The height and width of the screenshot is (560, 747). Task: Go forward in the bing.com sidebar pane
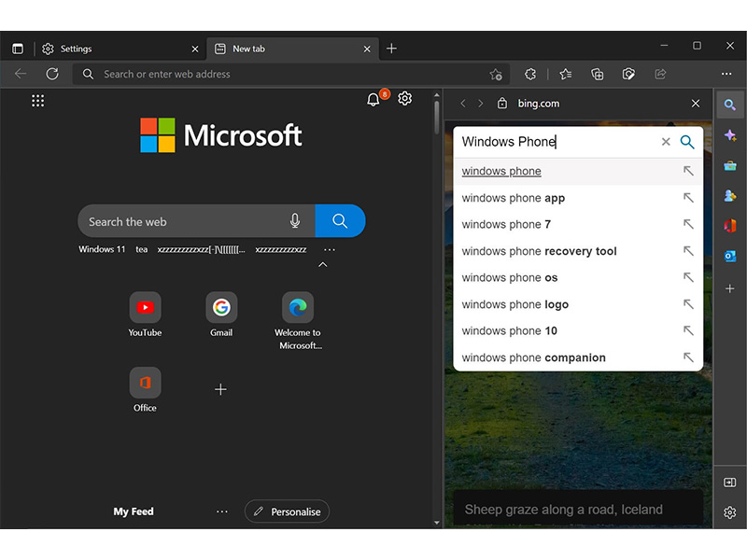(480, 104)
